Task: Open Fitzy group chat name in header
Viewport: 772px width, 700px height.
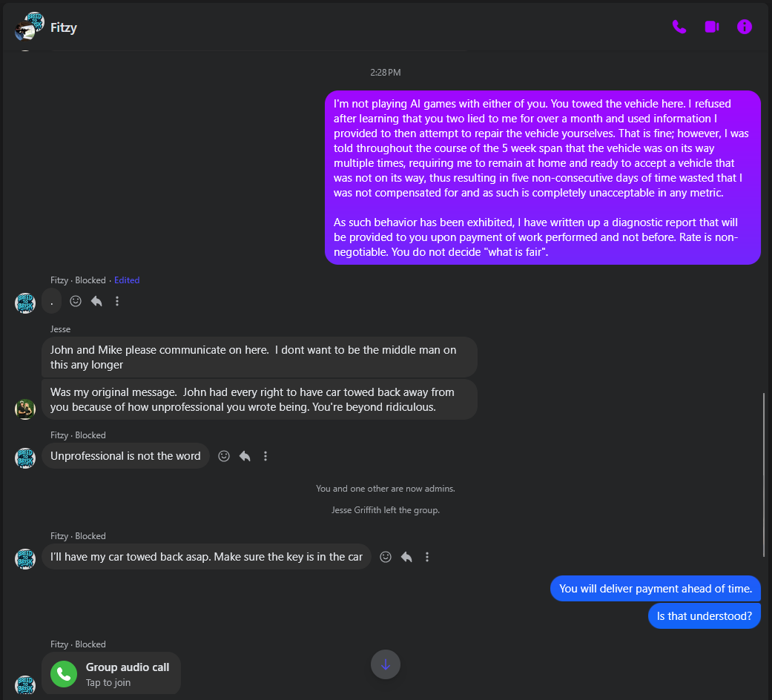Action: (x=64, y=27)
